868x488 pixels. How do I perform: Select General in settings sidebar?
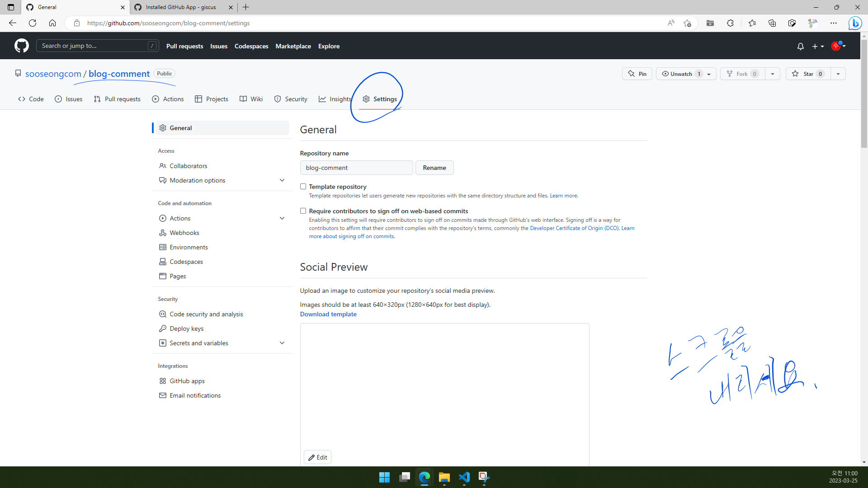(222, 128)
